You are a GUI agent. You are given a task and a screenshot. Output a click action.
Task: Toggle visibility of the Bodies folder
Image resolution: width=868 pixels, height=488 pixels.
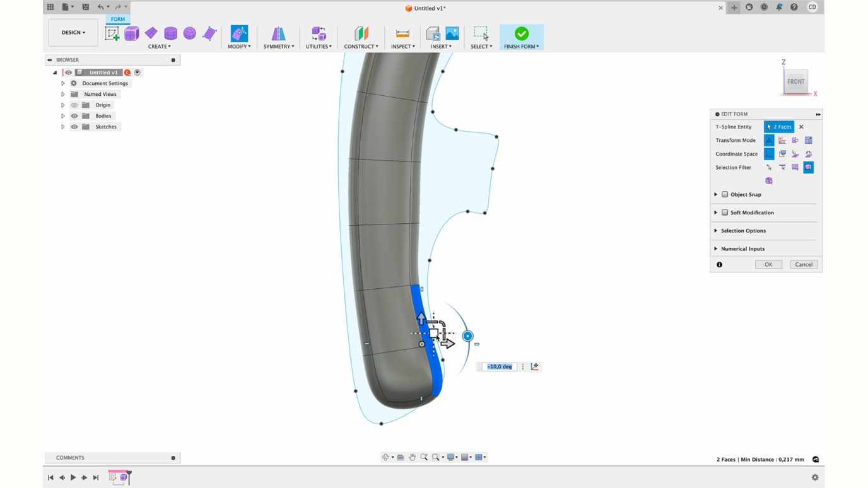pyautogui.click(x=74, y=115)
